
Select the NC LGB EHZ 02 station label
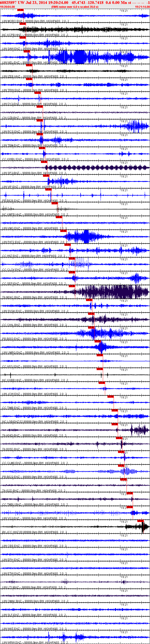[35, 421]
